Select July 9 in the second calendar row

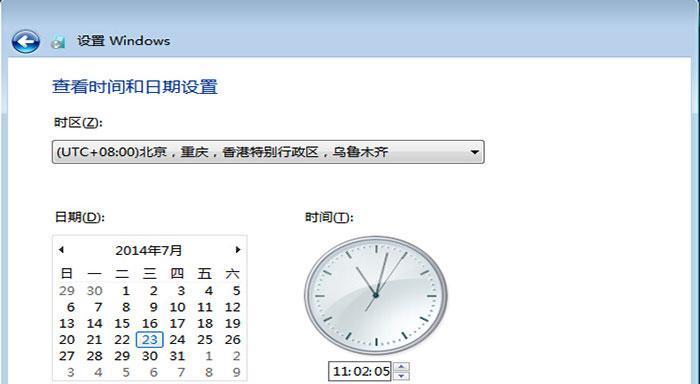(154, 307)
